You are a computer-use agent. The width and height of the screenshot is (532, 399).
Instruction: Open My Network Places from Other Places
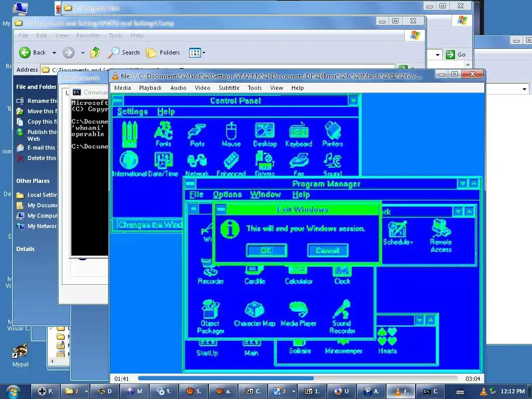(37, 226)
